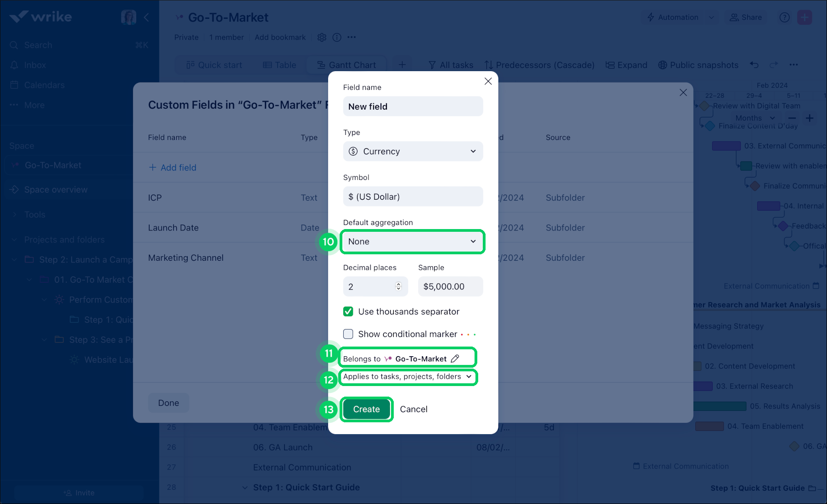
Task: Open the All tasks filter
Action: (x=451, y=65)
